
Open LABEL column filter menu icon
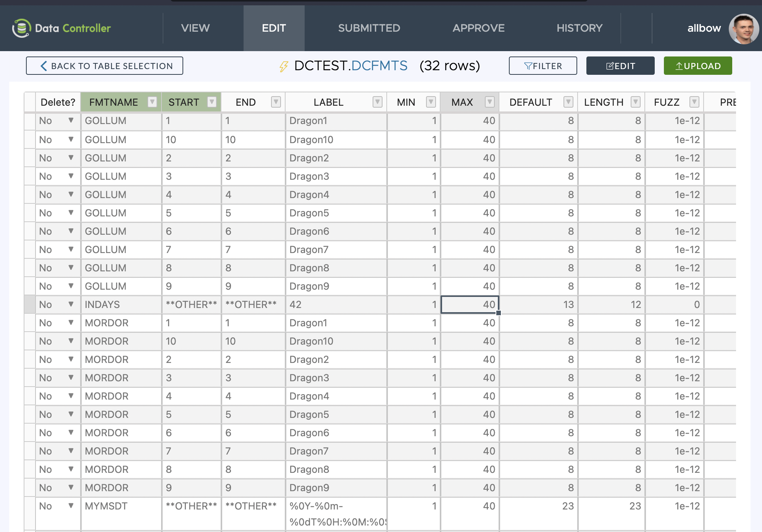377,102
